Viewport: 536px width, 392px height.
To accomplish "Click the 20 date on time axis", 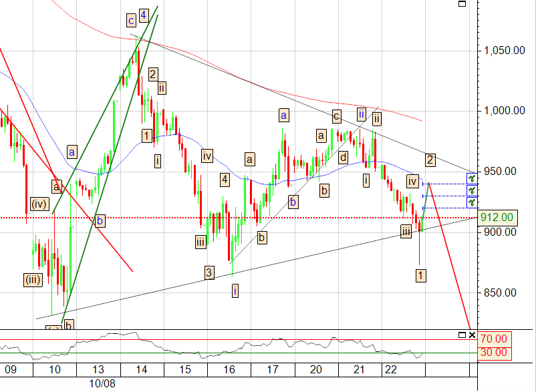I will 316,369.
